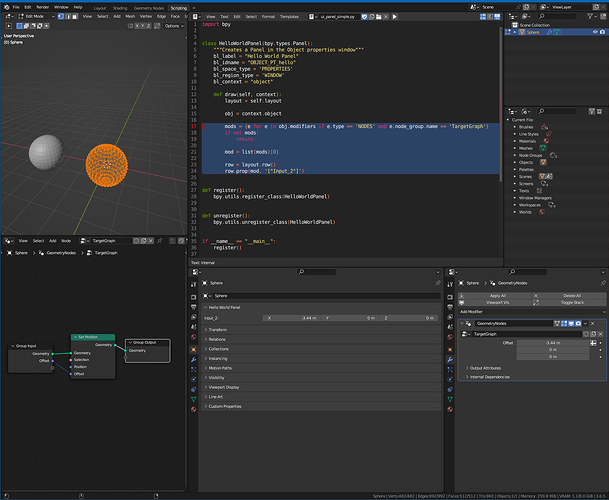Expand Internal Dependencies section
This screenshot has width=609, height=500.
[x=488, y=377]
